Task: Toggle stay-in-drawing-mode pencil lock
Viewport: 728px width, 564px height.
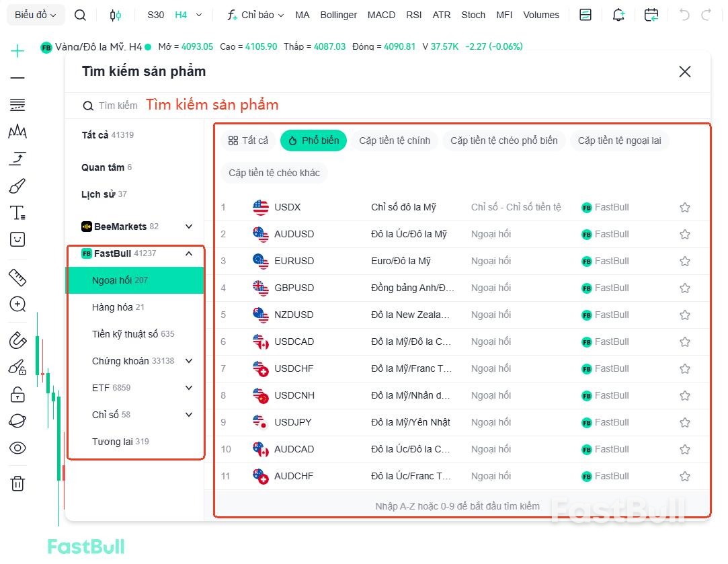Action: click(17, 367)
